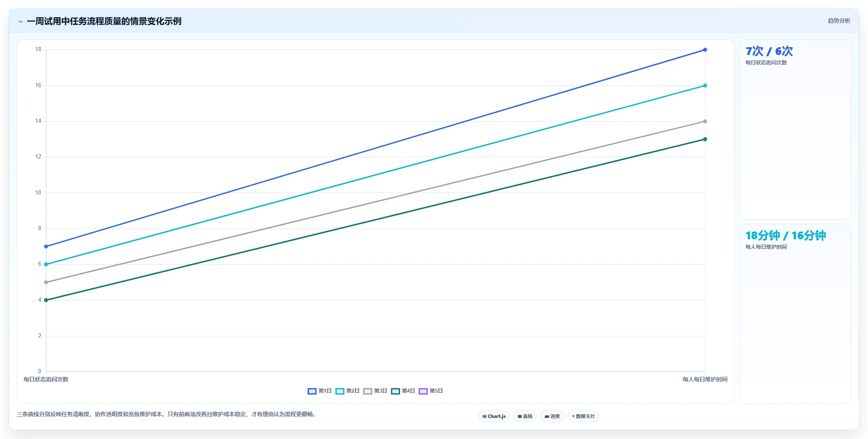Click the y-axis tick label 0

[40, 372]
